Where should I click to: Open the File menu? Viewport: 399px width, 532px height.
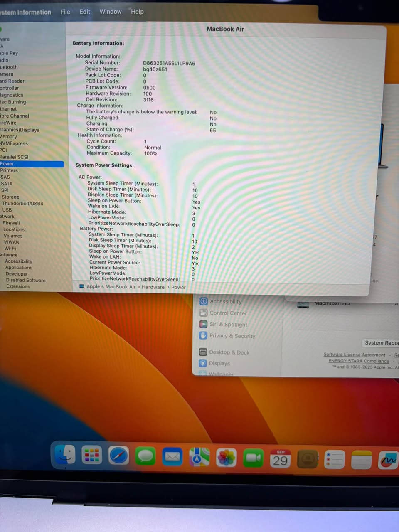point(65,12)
